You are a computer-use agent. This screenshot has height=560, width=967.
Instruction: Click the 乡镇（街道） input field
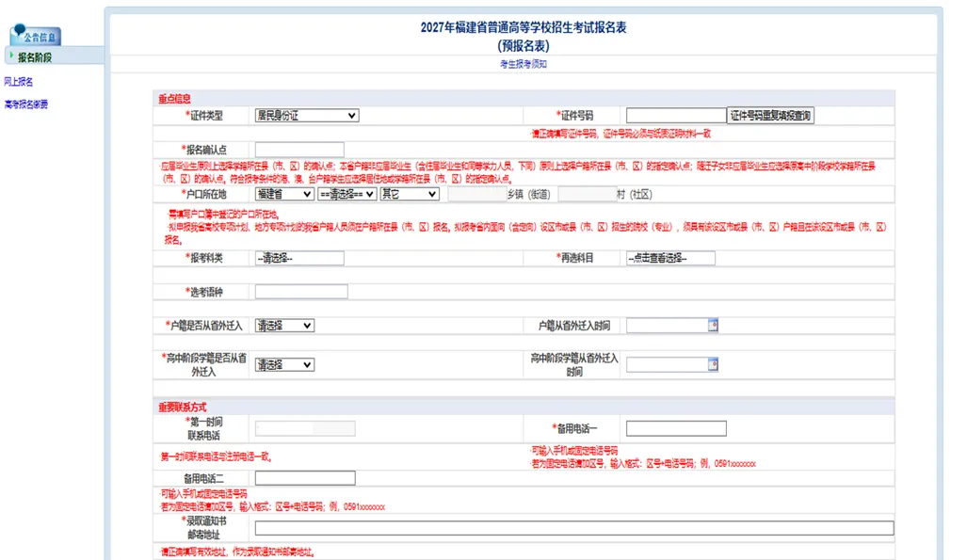(476, 194)
